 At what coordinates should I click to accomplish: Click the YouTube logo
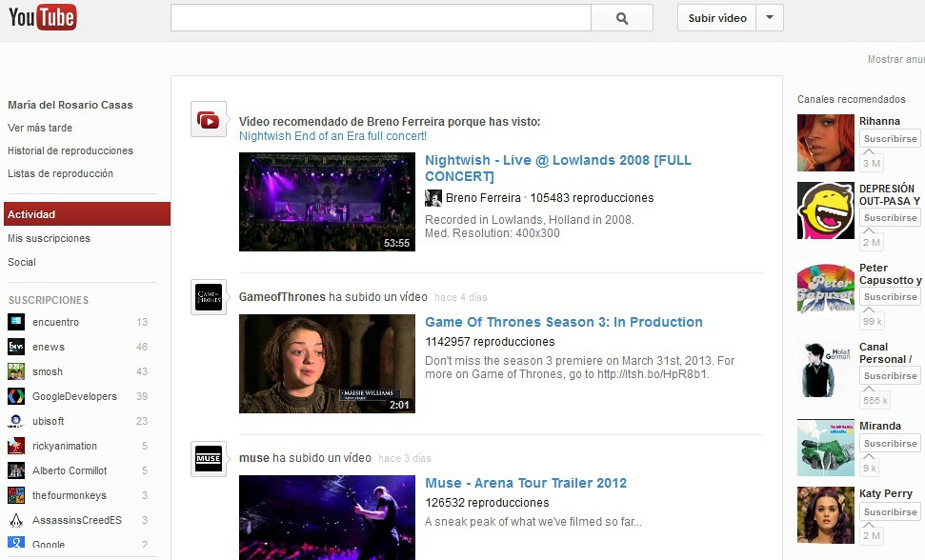coord(42,17)
